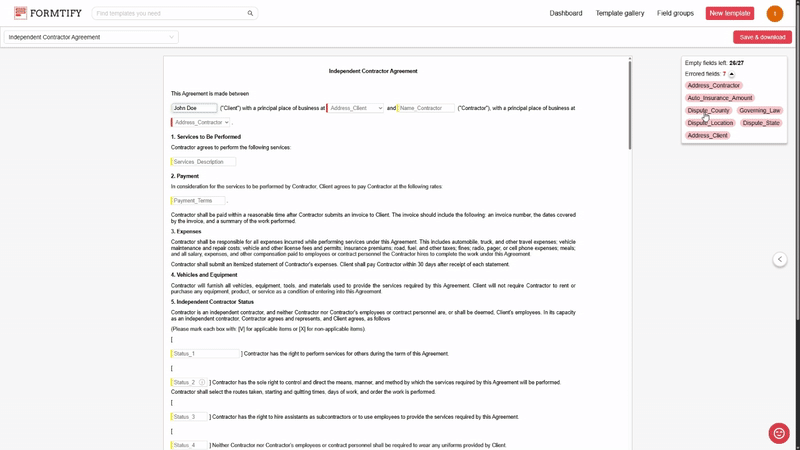
Task: Click the info icon next to Status_2
Action: (202, 382)
